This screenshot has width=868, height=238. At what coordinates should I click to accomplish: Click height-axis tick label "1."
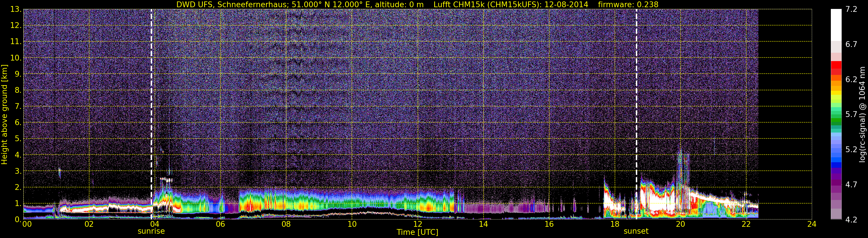tap(18, 204)
